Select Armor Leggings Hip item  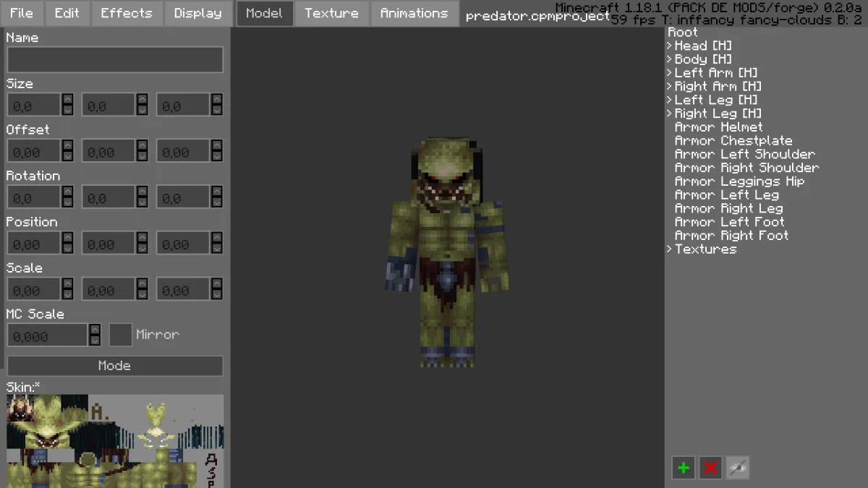tap(739, 181)
